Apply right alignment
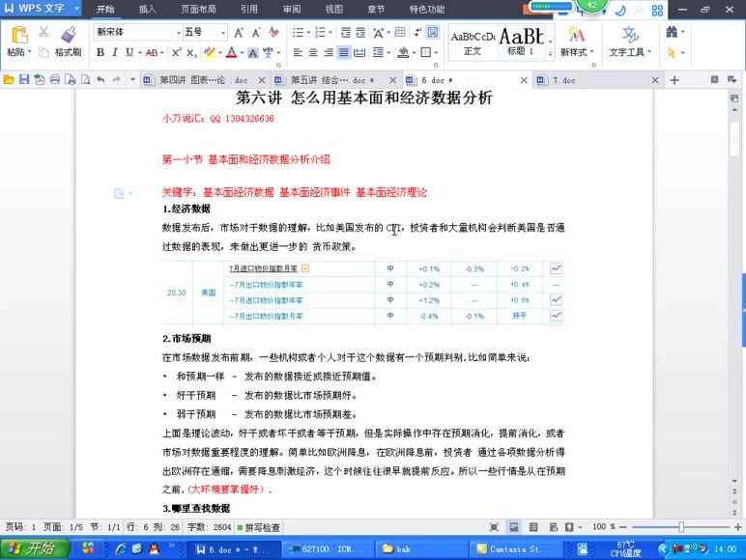This screenshot has height=560, width=746. pos(329,52)
